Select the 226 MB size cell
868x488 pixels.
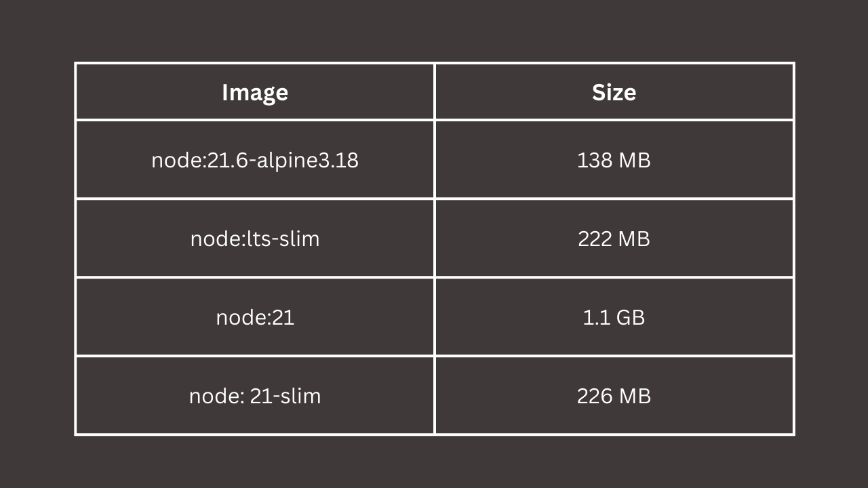[614, 396]
